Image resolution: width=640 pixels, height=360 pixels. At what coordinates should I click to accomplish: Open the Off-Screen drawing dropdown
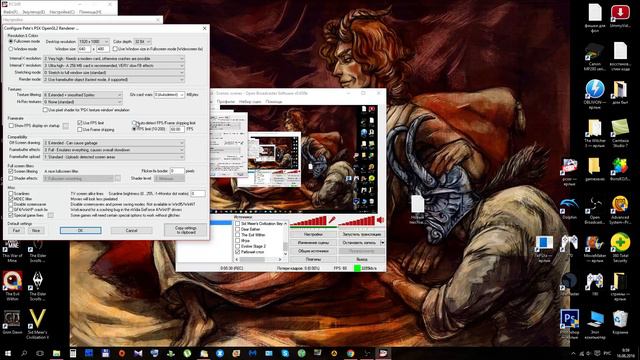(x=114, y=143)
